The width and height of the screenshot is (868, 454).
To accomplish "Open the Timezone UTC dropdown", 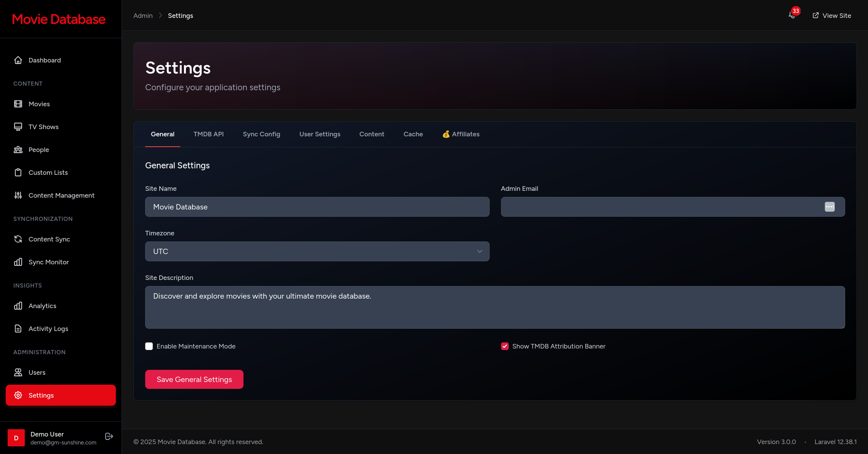I will (317, 251).
